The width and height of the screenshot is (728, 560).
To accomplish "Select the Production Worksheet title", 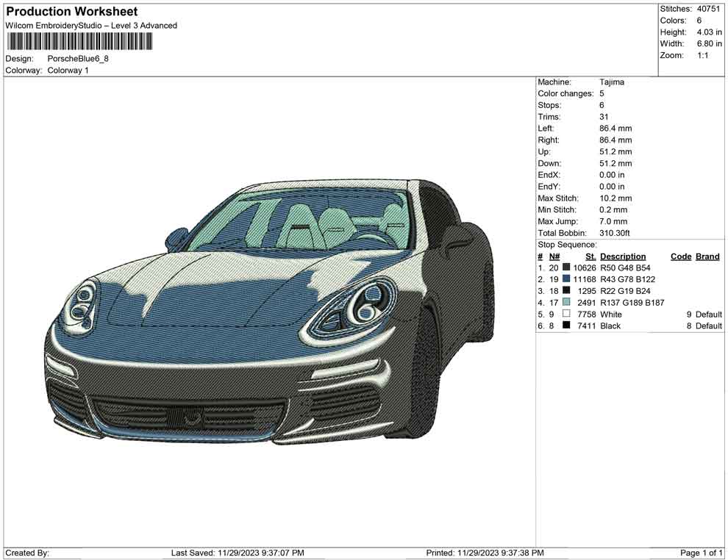I will [71, 11].
